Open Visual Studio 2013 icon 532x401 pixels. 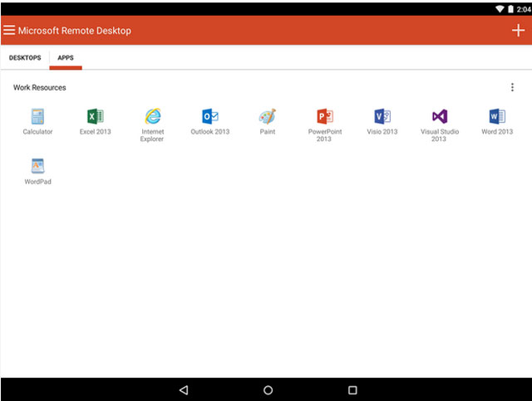coord(439,117)
